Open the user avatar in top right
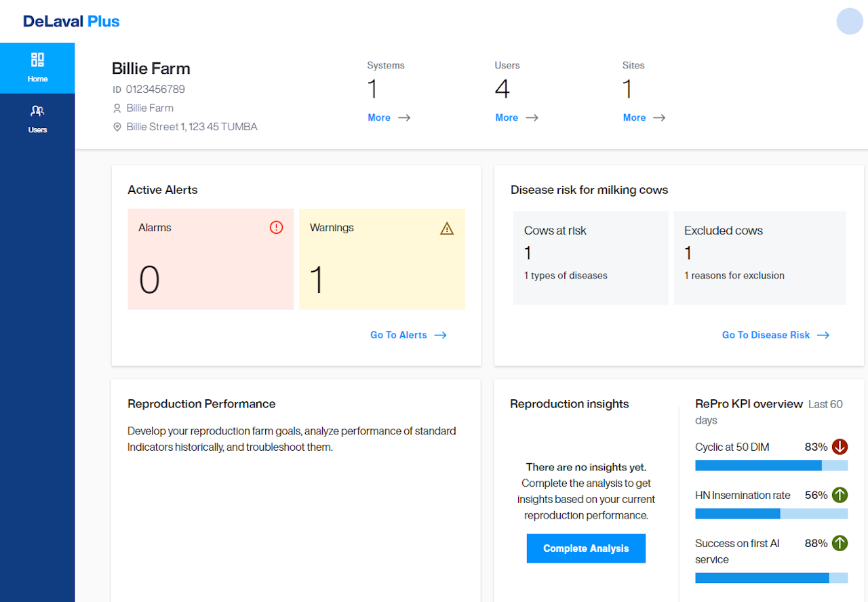The image size is (868, 602). tap(849, 21)
